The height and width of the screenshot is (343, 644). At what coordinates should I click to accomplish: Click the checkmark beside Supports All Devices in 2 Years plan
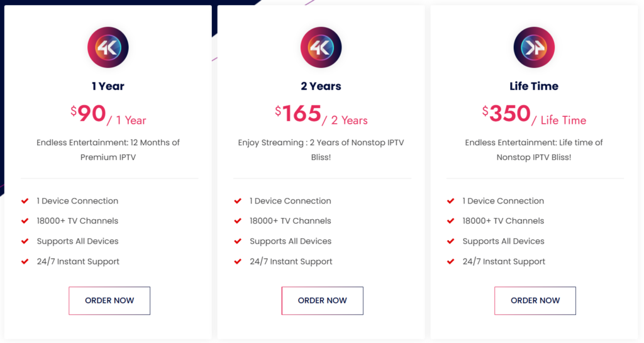coord(238,241)
